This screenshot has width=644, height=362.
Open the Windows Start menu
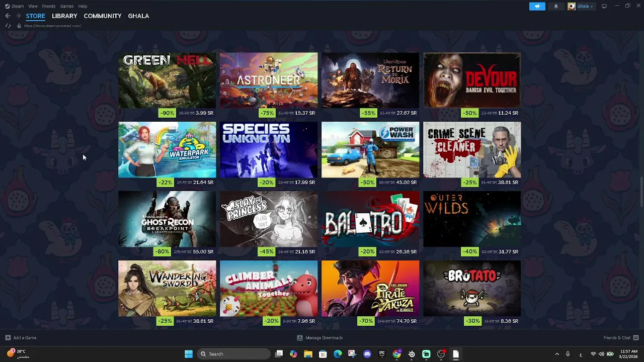tap(189, 354)
